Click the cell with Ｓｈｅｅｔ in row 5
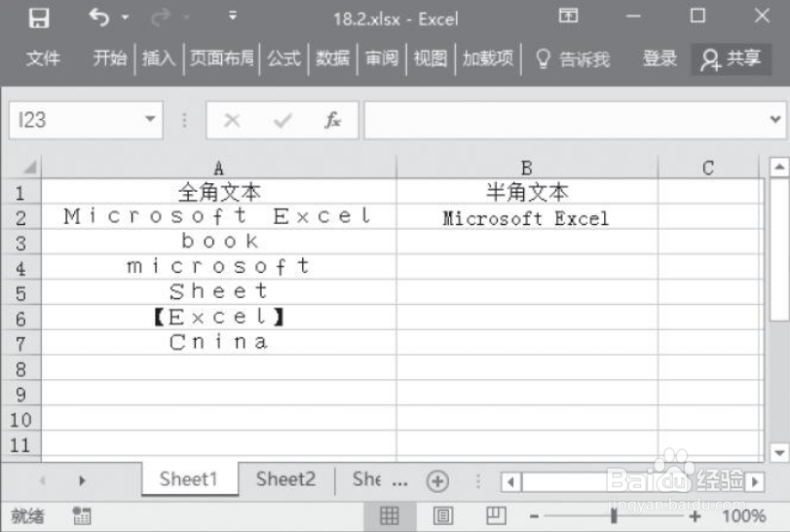Screen dimensions: 790x532 [218, 292]
